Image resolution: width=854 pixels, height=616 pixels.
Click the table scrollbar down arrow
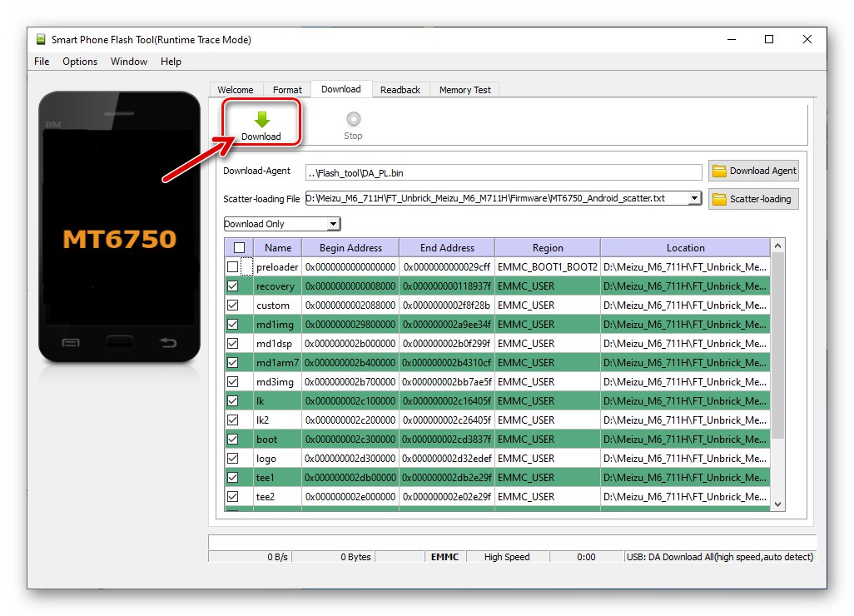point(777,504)
